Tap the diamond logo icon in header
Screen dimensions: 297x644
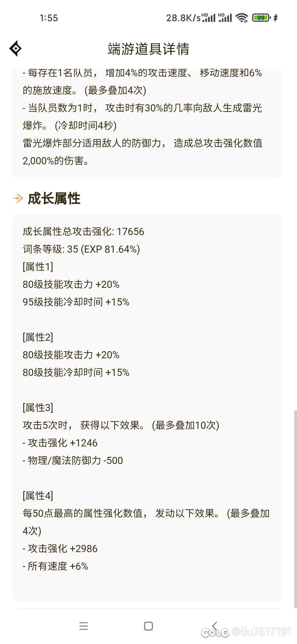click(x=15, y=48)
